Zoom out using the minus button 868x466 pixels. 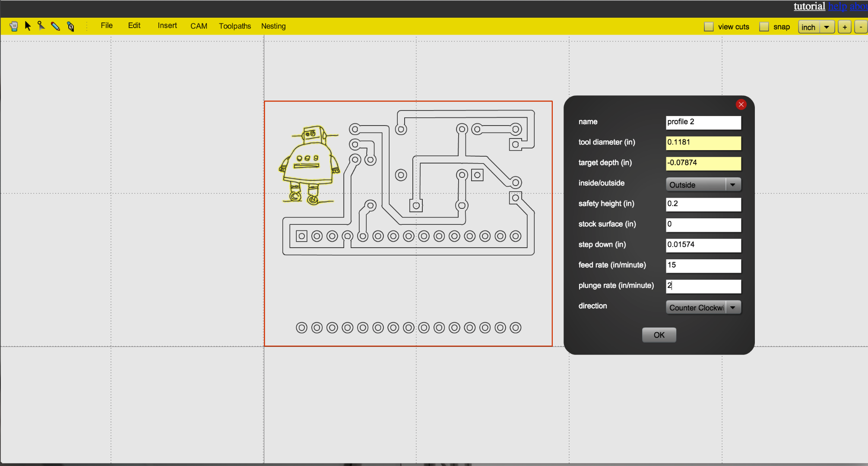(x=860, y=26)
